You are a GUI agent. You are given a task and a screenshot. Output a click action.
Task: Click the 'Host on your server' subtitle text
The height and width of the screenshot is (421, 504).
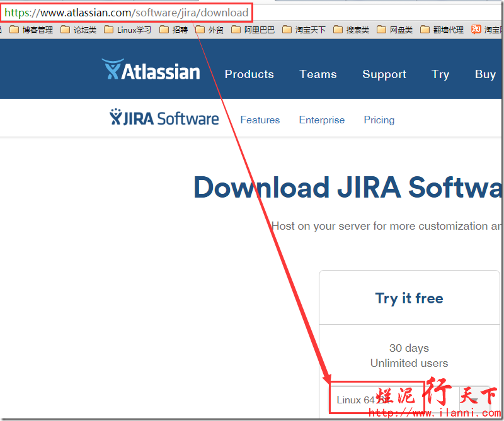(386, 226)
